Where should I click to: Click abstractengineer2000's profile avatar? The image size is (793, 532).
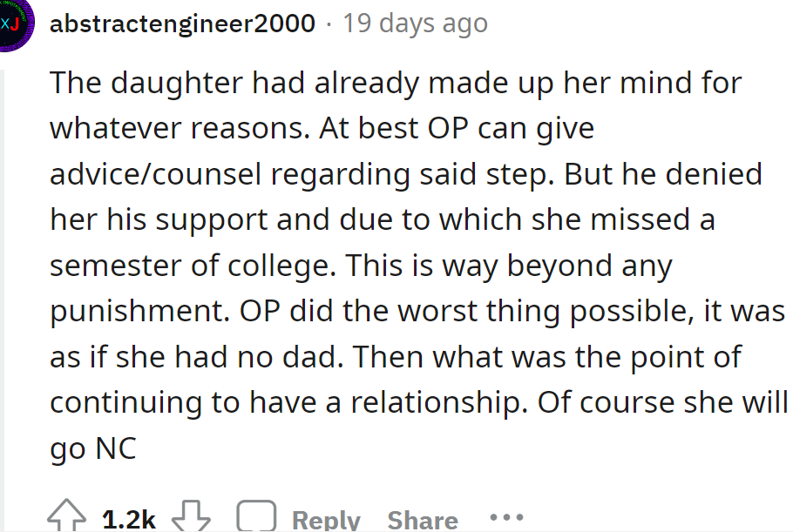pyautogui.click(x=17, y=23)
